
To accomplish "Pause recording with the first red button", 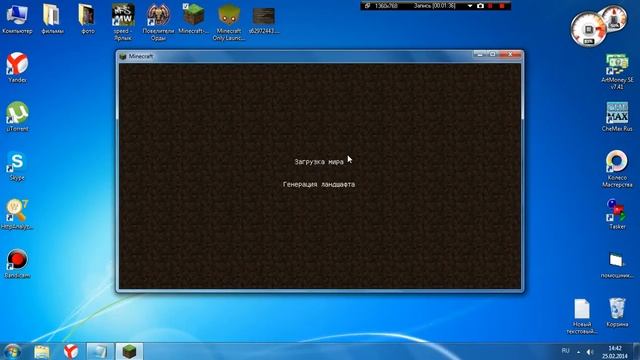I will (490, 6).
